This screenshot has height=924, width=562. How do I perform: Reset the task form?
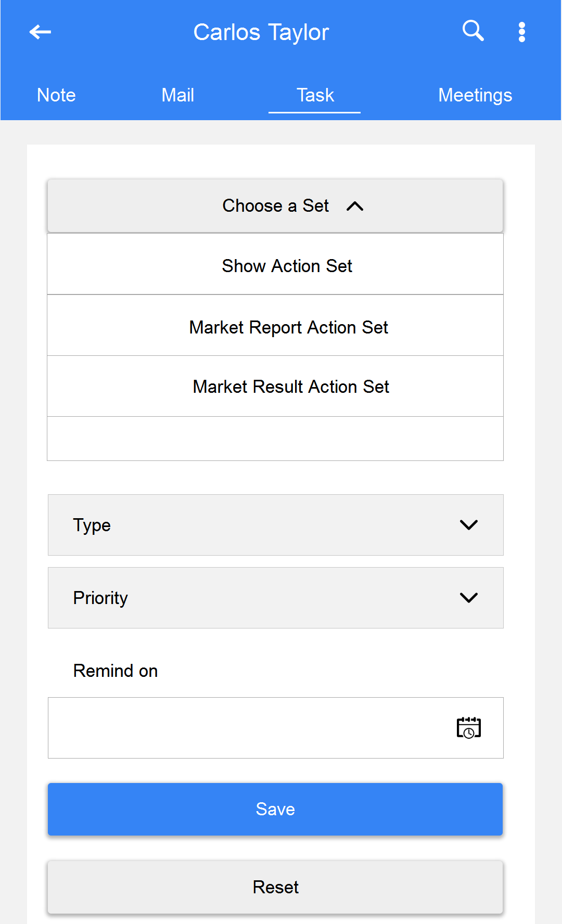pyautogui.click(x=275, y=887)
